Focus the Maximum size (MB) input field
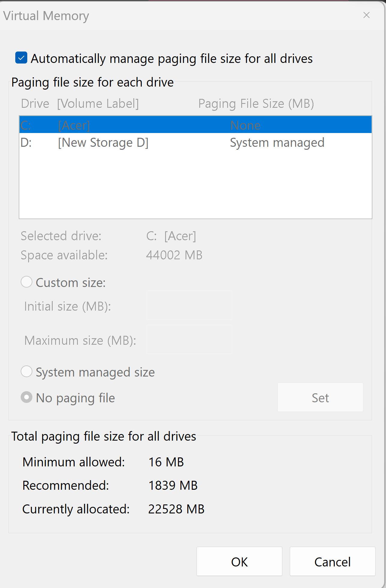The image size is (386, 588). pos(189,340)
